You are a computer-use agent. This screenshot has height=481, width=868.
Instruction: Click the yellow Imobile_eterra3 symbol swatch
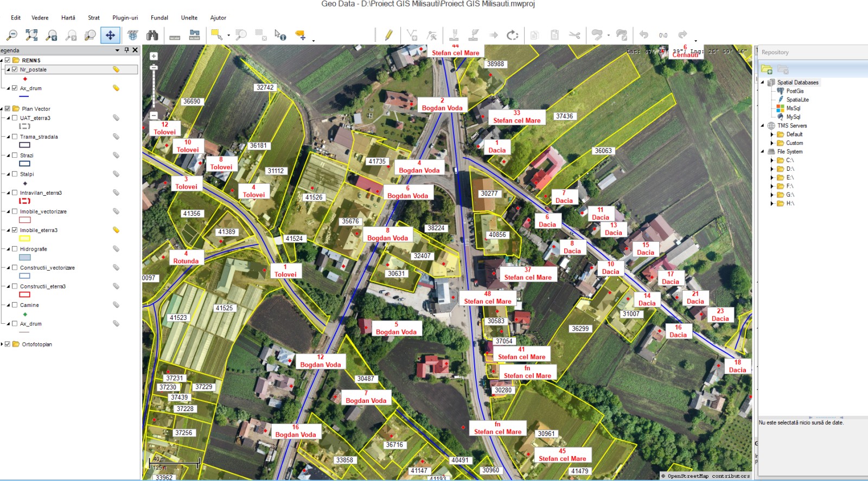tap(25, 239)
